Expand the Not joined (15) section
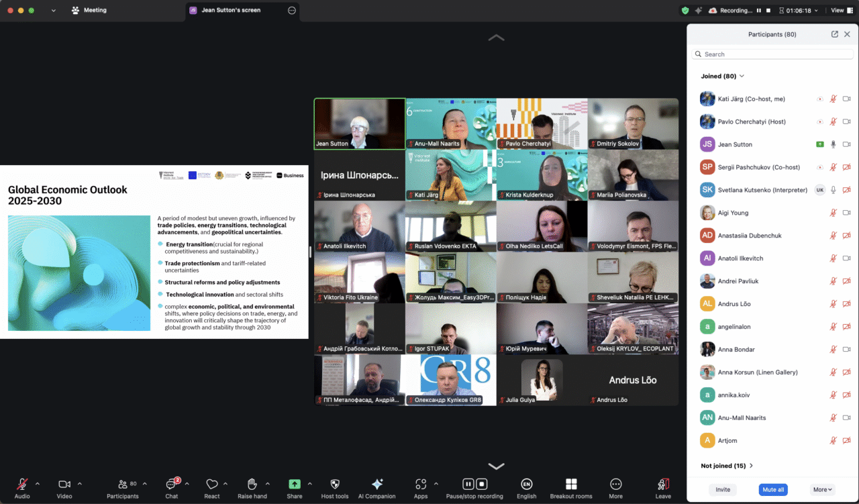Viewport: 859px width, 504px height. [x=727, y=466]
